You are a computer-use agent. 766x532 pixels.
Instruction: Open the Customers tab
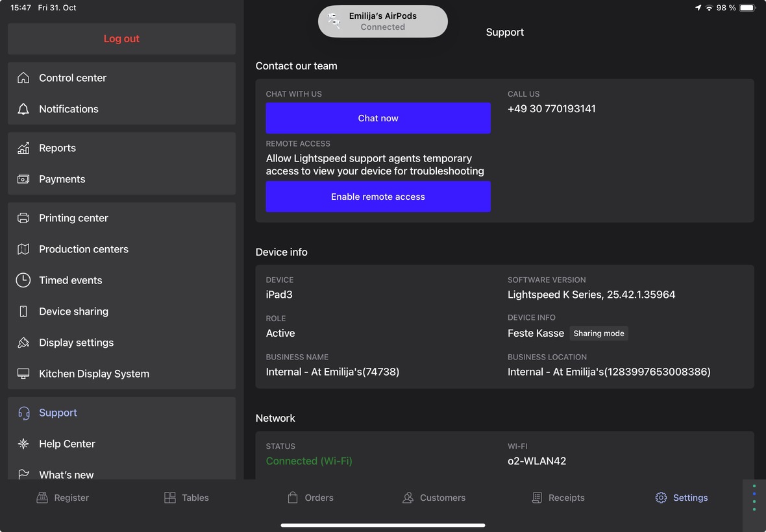[x=434, y=498]
